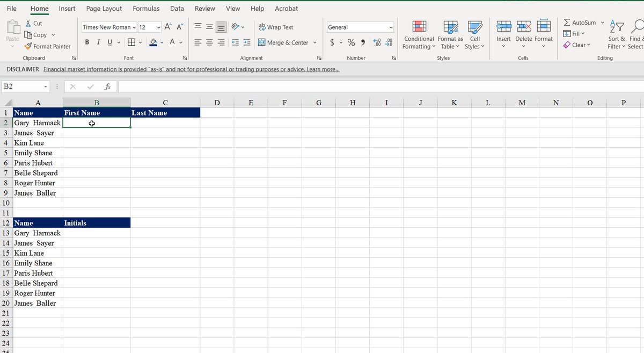Click the Cell Styles icon
The width and height of the screenshot is (644, 353).
click(x=475, y=27)
